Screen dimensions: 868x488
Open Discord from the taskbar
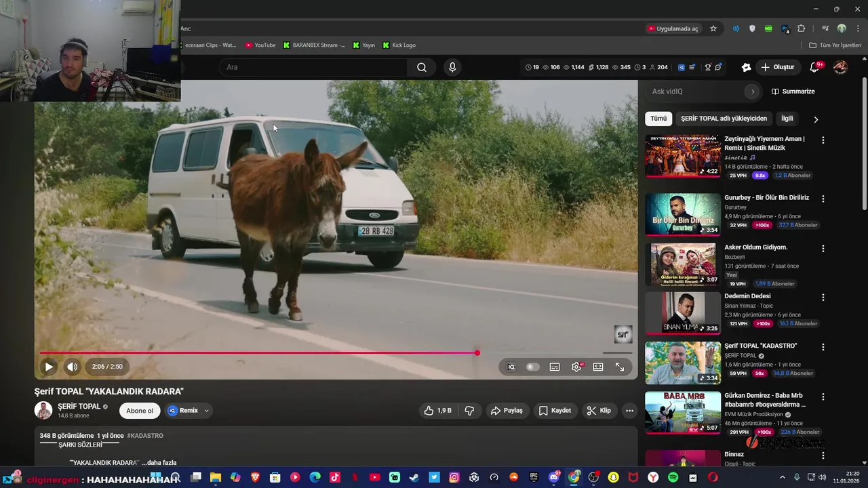coord(554,478)
